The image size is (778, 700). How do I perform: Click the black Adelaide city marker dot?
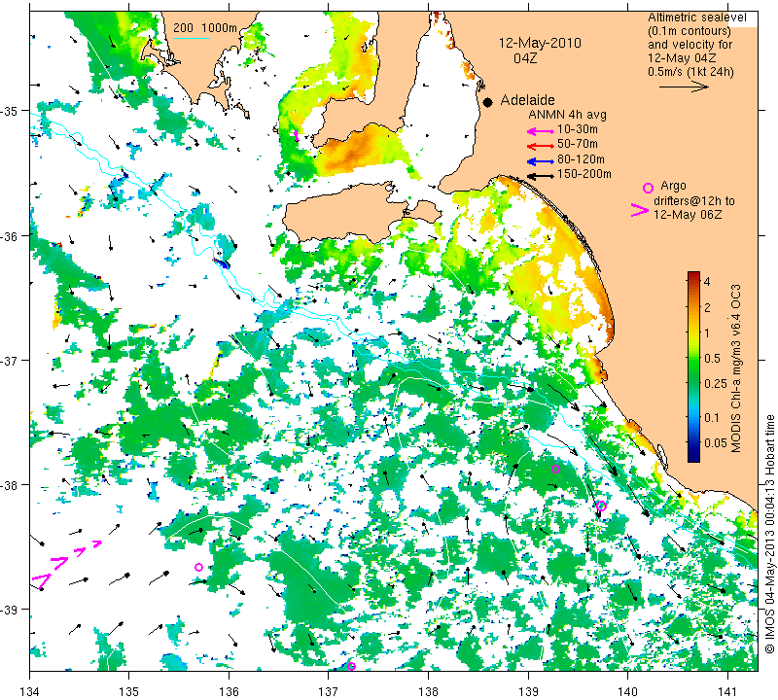tap(488, 101)
